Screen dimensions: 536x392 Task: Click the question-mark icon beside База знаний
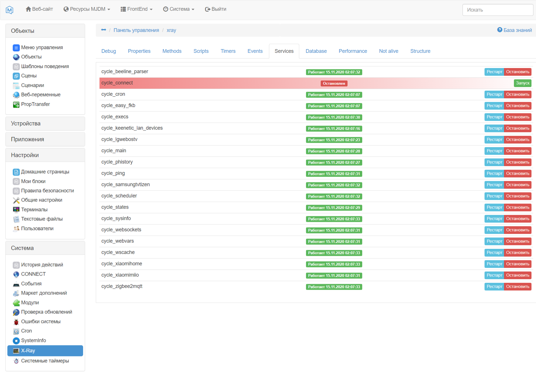(500, 29)
